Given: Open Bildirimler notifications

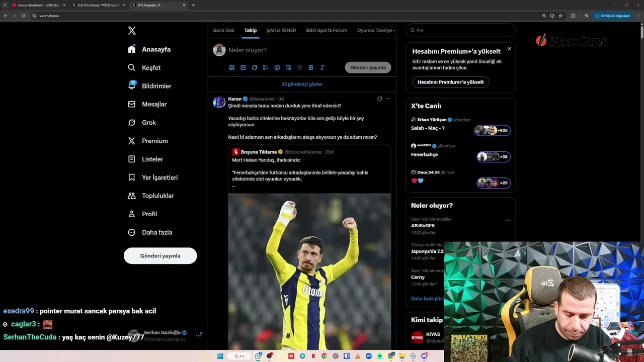Looking at the screenshot, I should (149, 86).
